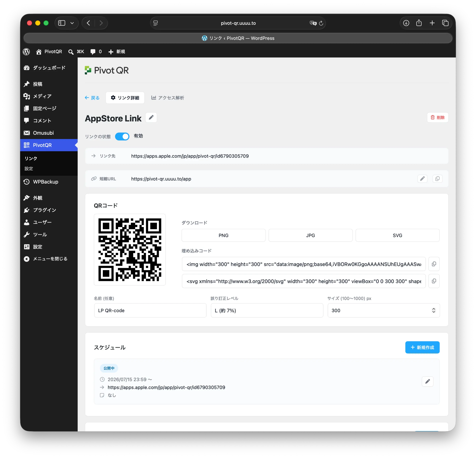Visit site PivotQR in admin bar
This screenshot has width=476, height=458.
(49, 51)
